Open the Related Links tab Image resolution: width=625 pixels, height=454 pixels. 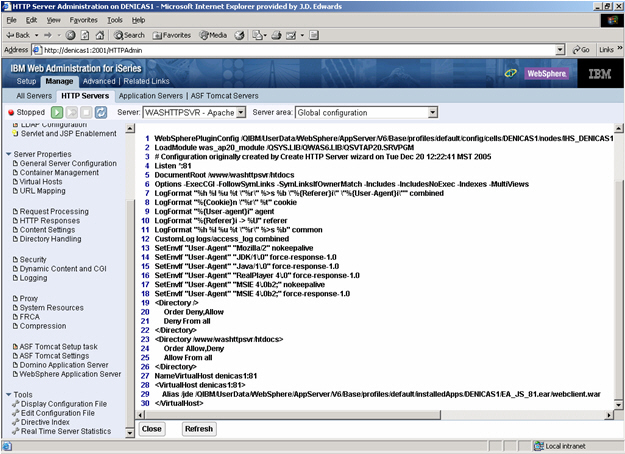point(146,81)
